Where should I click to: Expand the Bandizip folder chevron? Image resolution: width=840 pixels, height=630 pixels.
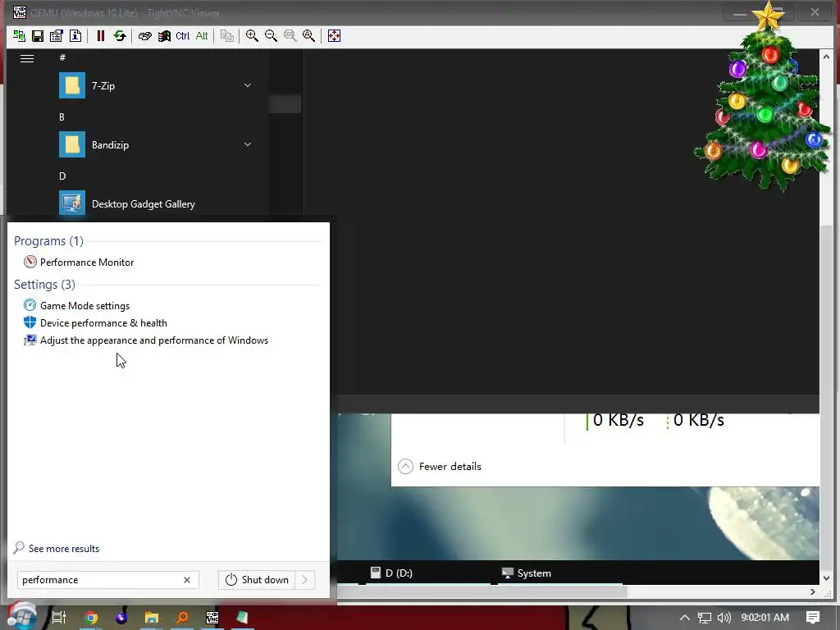pos(248,144)
